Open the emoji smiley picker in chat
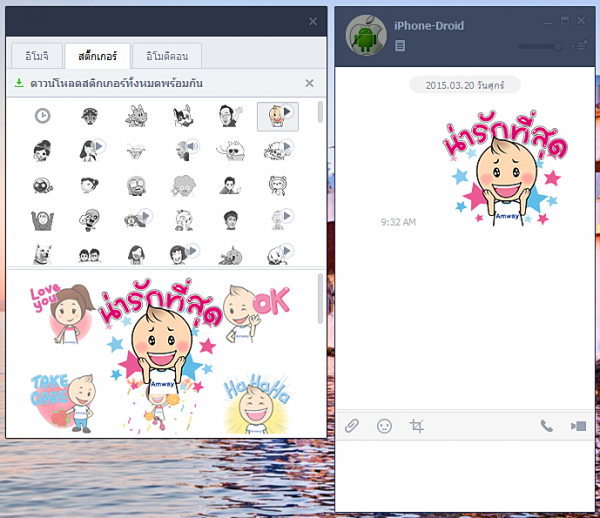Image resolution: width=600 pixels, height=518 pixels. [384, 426]
